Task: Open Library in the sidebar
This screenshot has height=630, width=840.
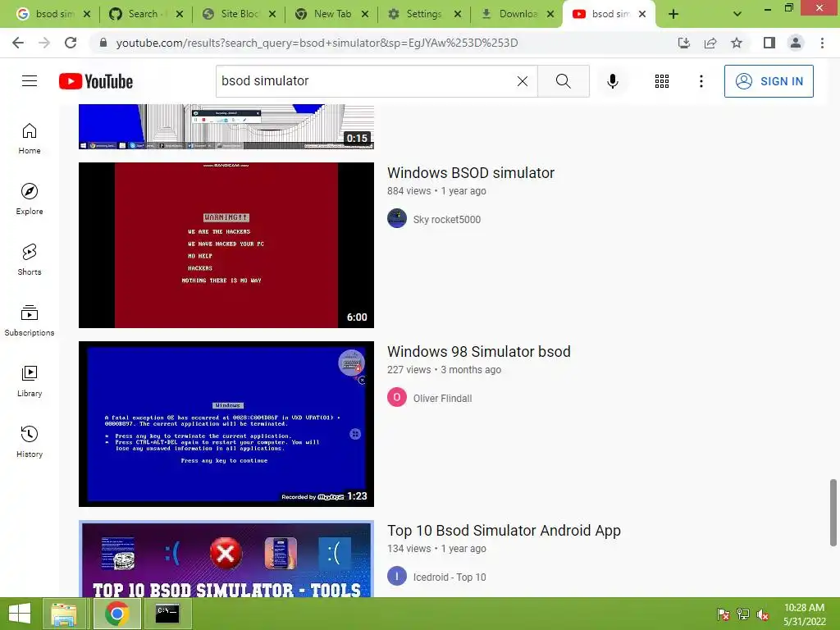Action: (x=30, y=381)
